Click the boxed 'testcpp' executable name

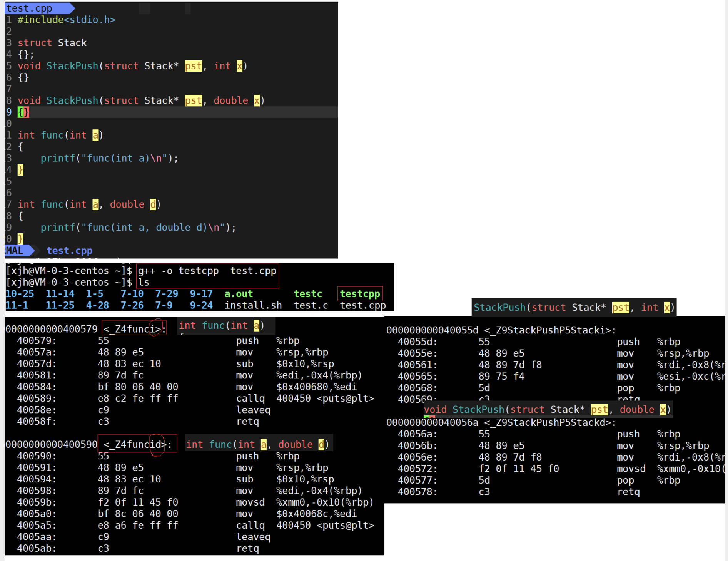pyautogui.click(x=360, y=294)
